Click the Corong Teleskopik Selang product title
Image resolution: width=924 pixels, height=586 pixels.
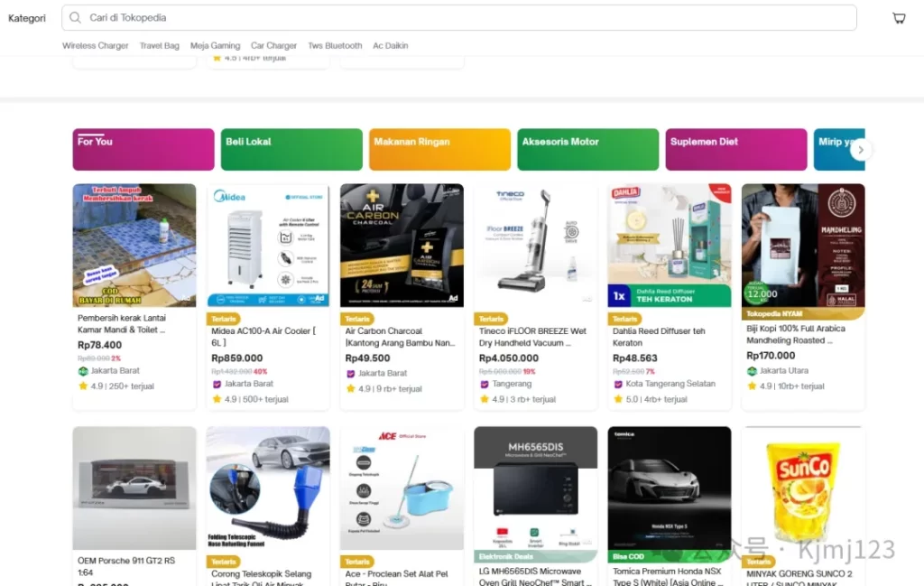pos(261,578)
